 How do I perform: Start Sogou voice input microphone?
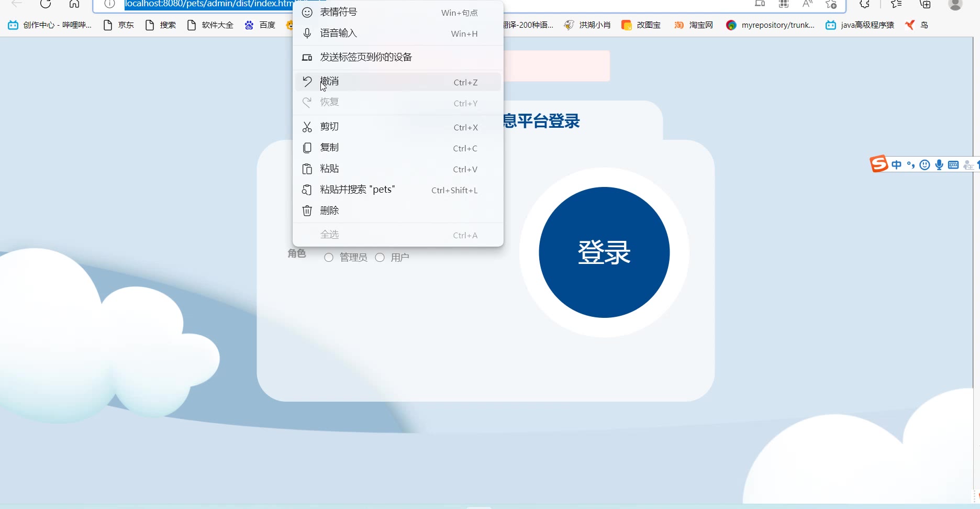(939, 165)
